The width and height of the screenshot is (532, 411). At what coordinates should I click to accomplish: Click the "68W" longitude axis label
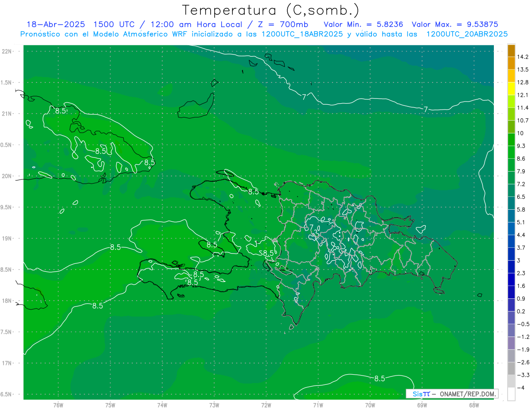pyautogui.click(x=474, y=405)
